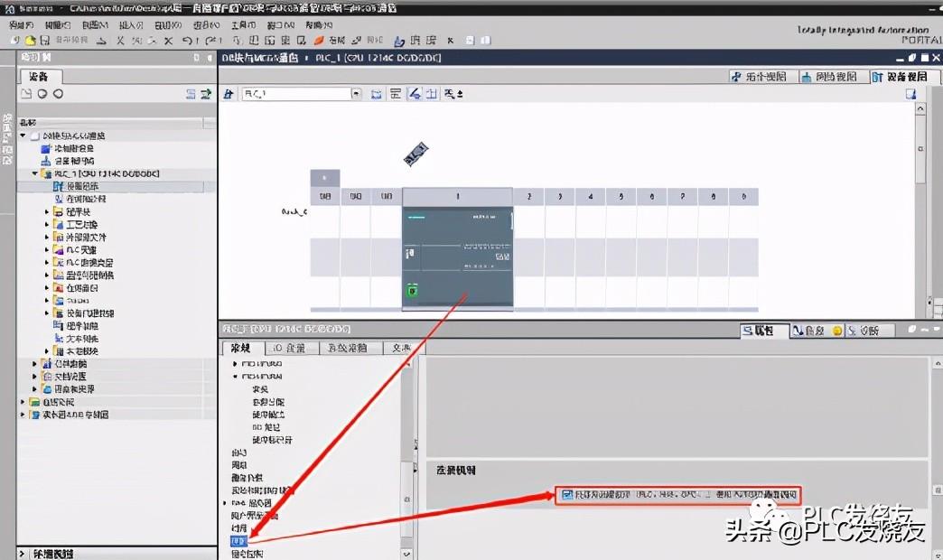Click the Open project toolbar icon
The image size is (943, 560).
pos(30,41)
